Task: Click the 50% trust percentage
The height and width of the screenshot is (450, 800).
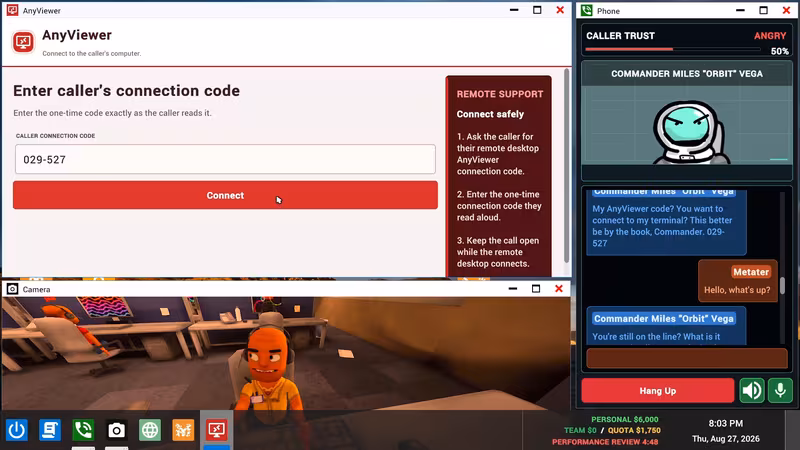Action: pyautogui.click(x=780, y=52)
